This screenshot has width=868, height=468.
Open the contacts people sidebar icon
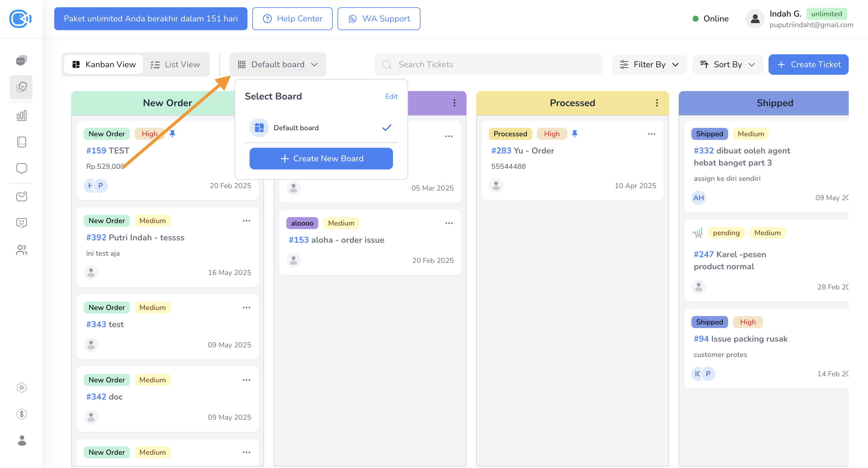click(21, 250)
